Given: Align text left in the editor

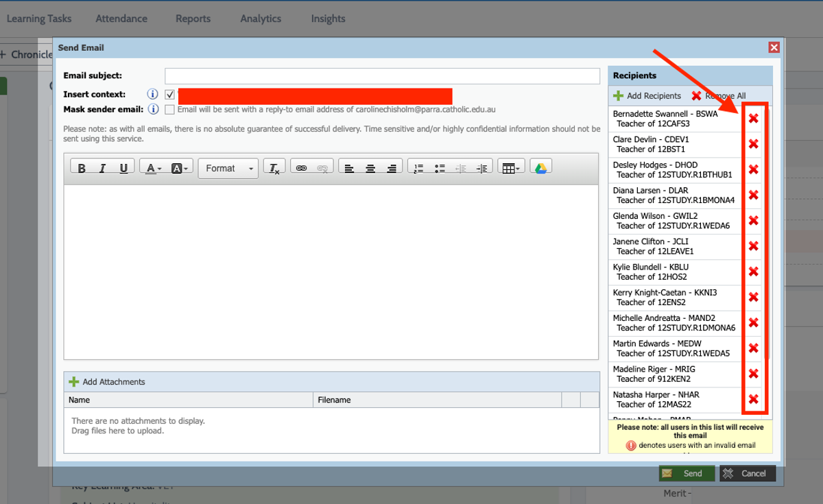Looking at the screenshot, I should pos(349,168).
